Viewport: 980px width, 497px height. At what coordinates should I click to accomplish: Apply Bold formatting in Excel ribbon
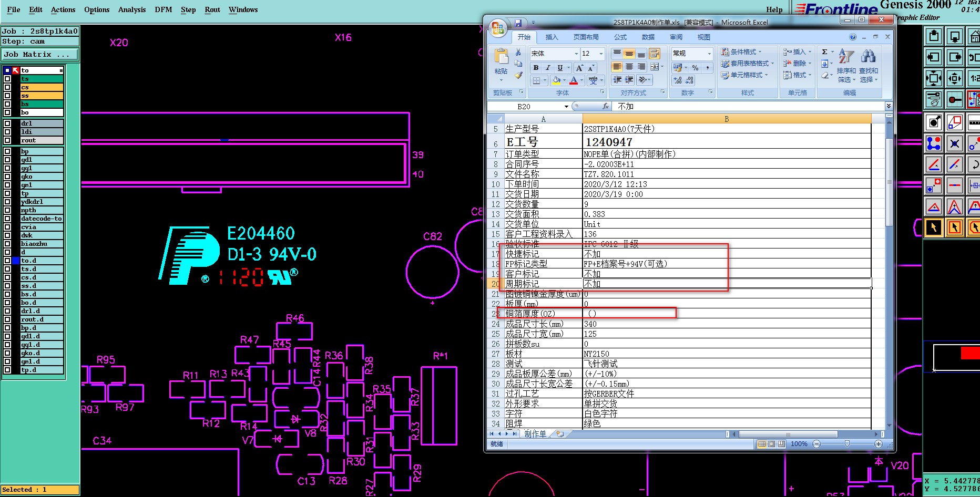coord(536,68)
